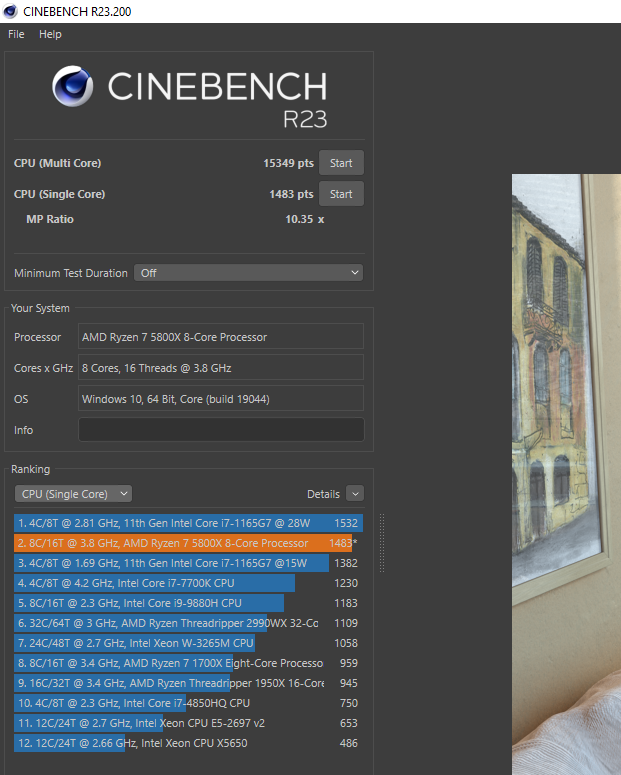This screenshot has height=775, width=621.
Task: Select the Xeon E5-2697 v2 ranking row
Action: point(188,723)
